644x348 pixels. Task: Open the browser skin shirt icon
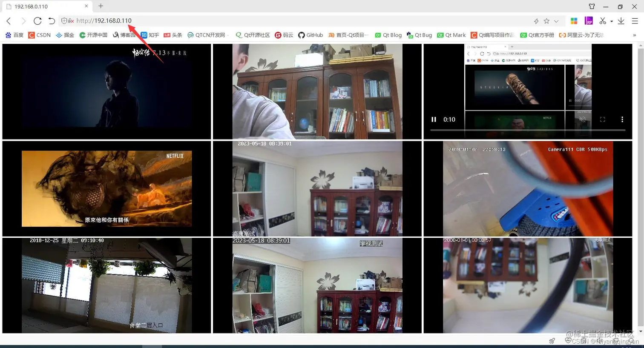[592, 6]
